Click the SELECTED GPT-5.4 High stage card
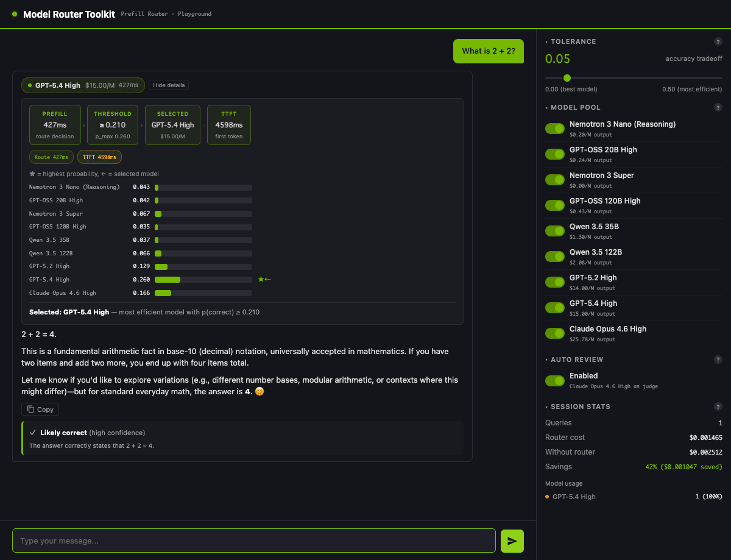Screen dimensions: 731x560 tap(172, 125)
